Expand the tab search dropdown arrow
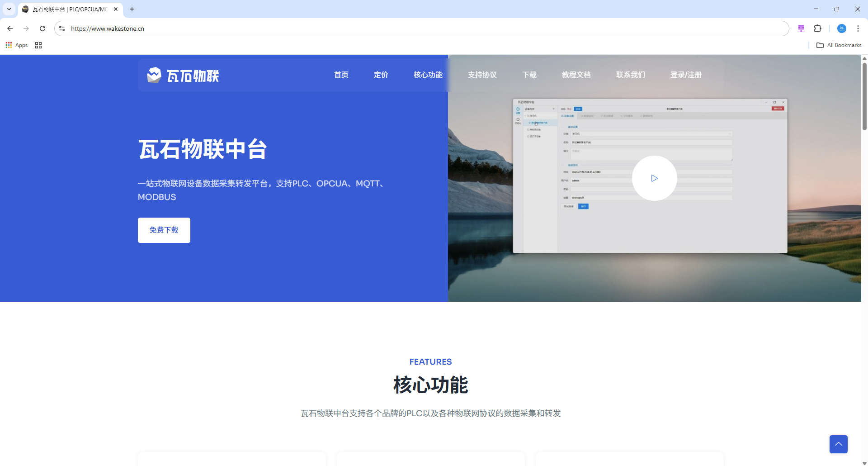Screen dimensions: 868x466 (9, 9)
